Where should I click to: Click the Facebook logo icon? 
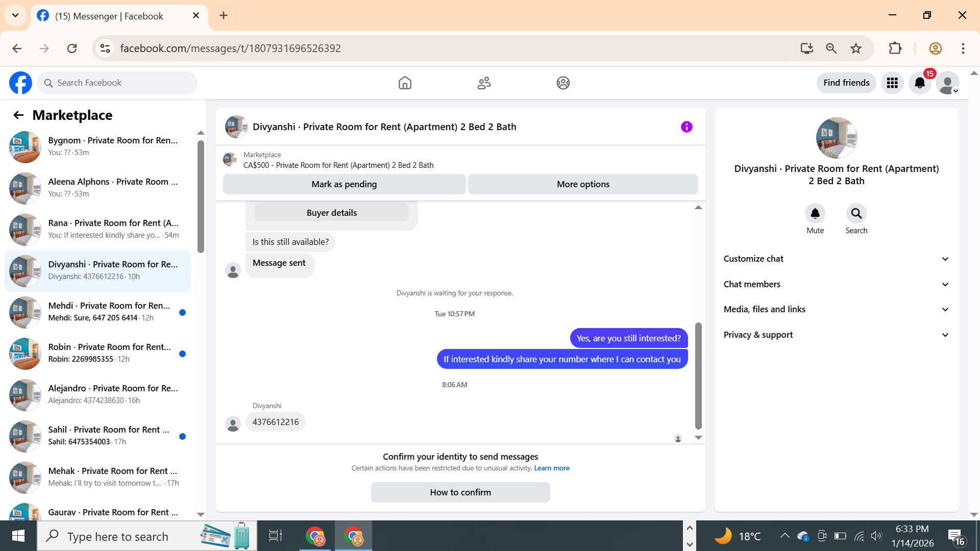(20, 83)
